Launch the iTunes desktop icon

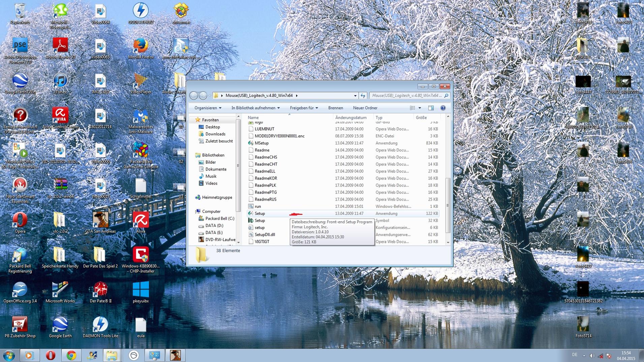point(60,84)
